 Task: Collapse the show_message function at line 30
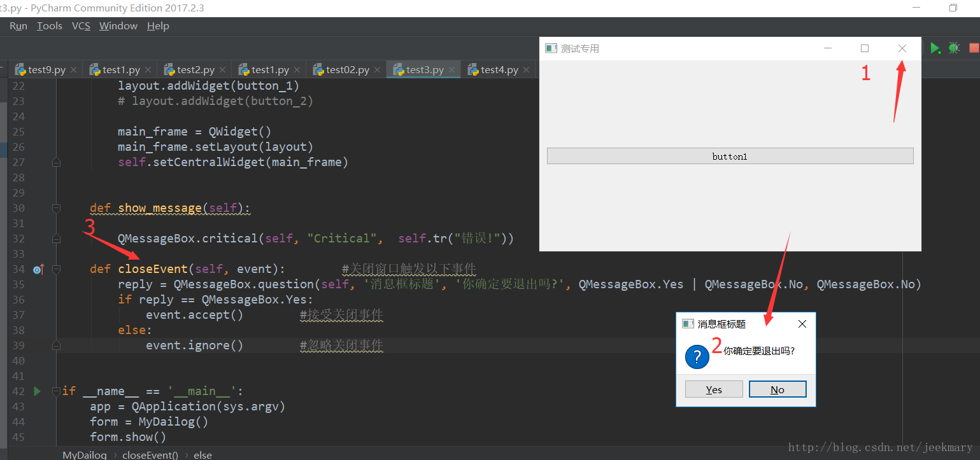(x=56, y=208)
